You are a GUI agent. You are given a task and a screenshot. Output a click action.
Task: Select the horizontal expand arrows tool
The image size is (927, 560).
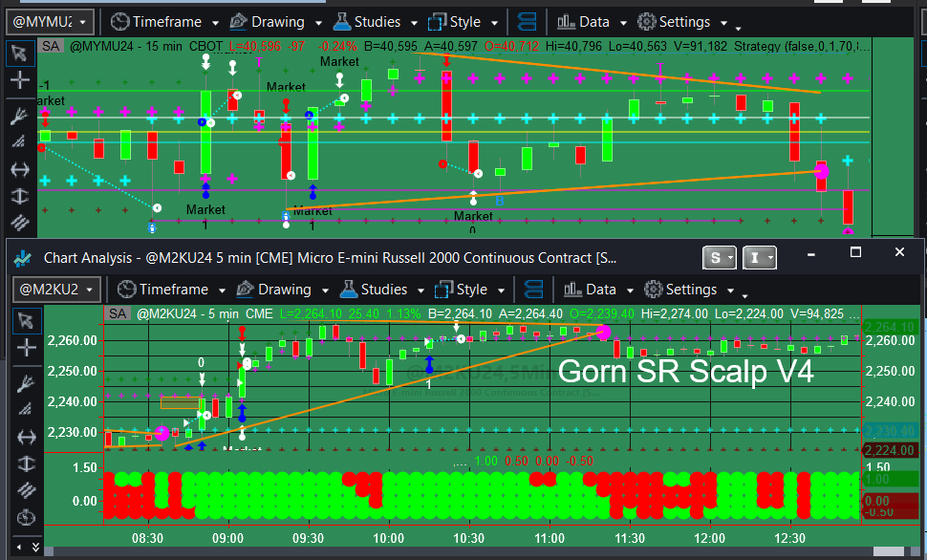tap(26, 437)
